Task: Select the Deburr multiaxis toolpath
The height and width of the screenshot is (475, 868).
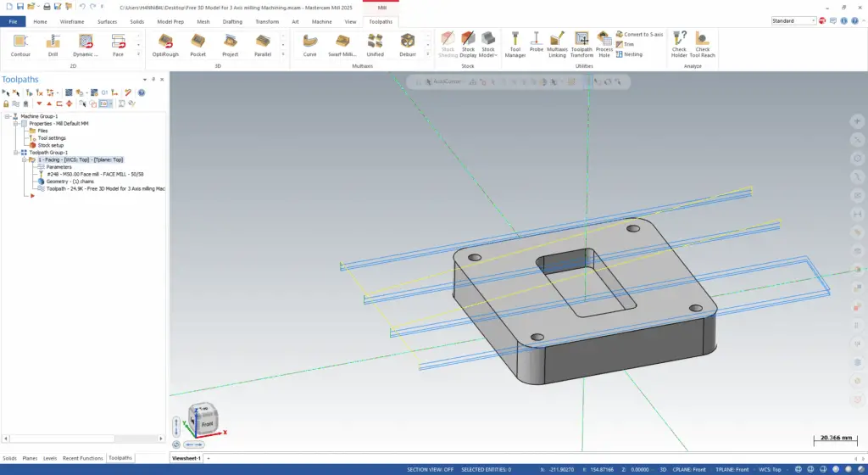Action: [x=408, y=46]
